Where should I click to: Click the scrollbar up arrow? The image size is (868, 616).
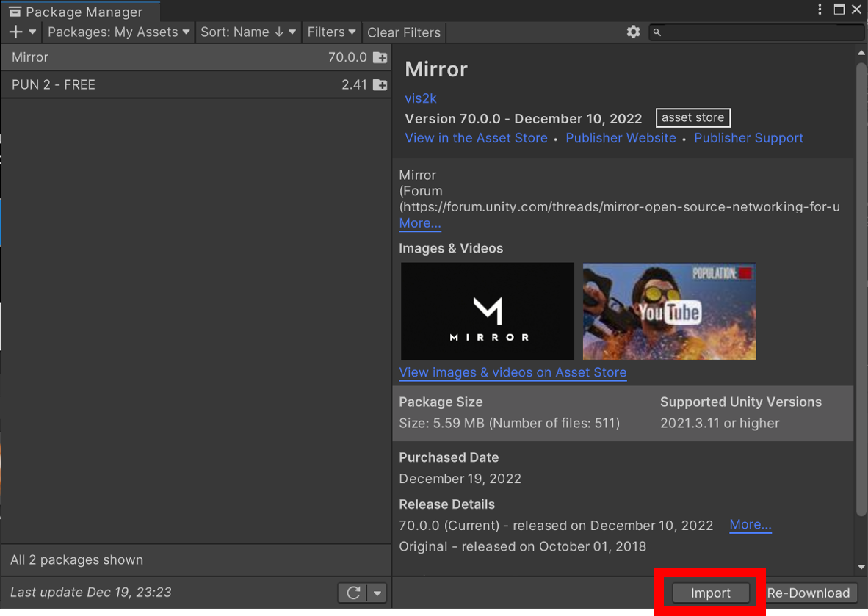pyautogui.click(x=861, y=53)
